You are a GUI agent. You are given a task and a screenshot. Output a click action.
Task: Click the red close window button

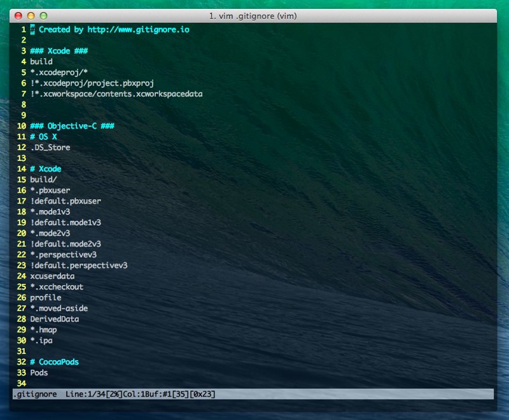pyautogui.click(x=18, y=15)
